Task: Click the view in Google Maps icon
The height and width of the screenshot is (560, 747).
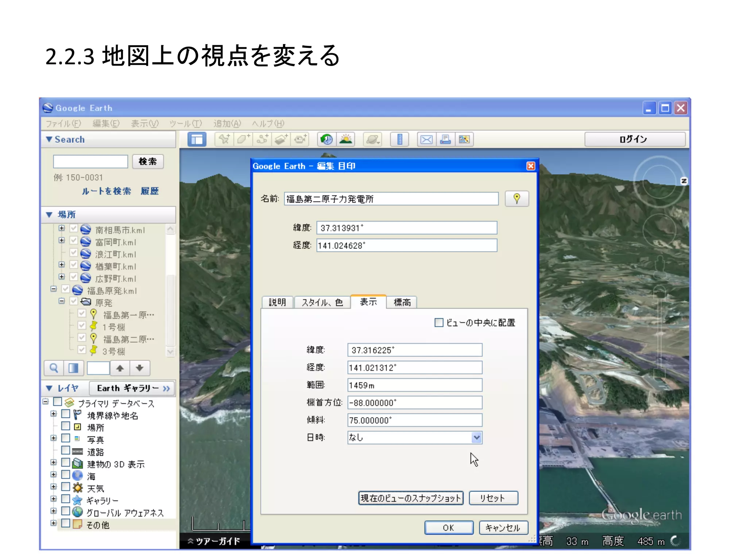Action: (x=464, y=139)
